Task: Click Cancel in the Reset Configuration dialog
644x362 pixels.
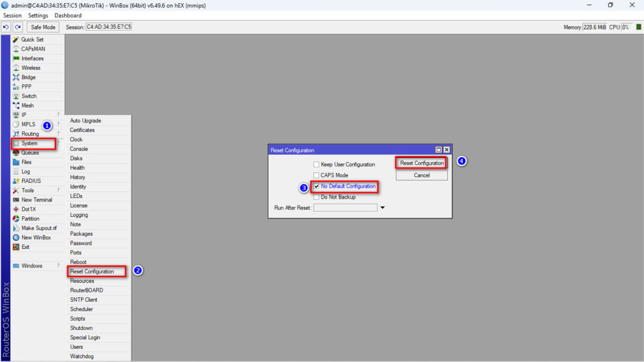Action: click(x=421, y=175)
